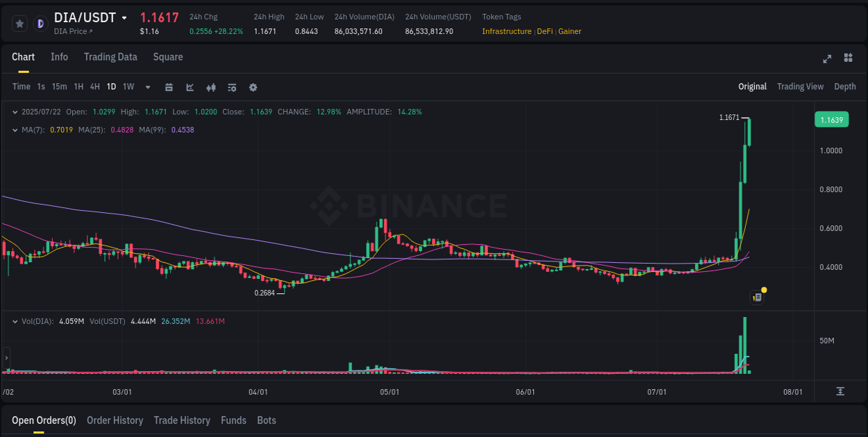This screenshot has height=437, width=868.
Task: Open the extra intervals dropdown arrow
Action: (x=147, y=87)
